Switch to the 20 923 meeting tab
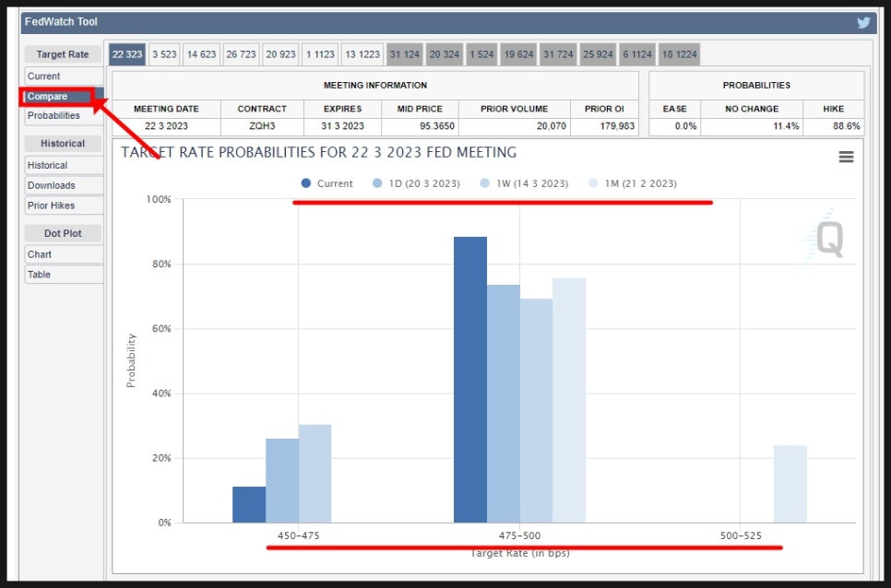 (280, 54)
